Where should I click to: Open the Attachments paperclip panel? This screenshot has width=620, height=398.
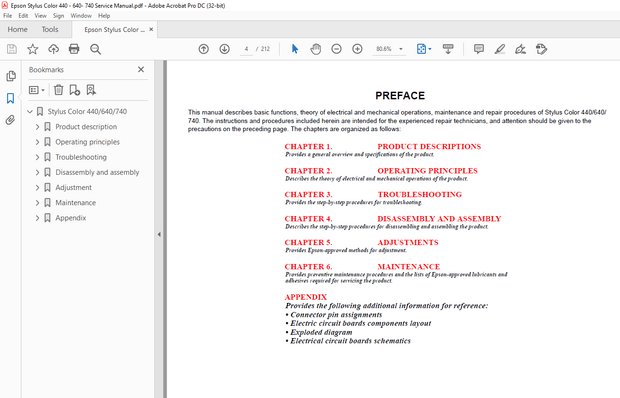pyautogui.click(x=11, y=120)
